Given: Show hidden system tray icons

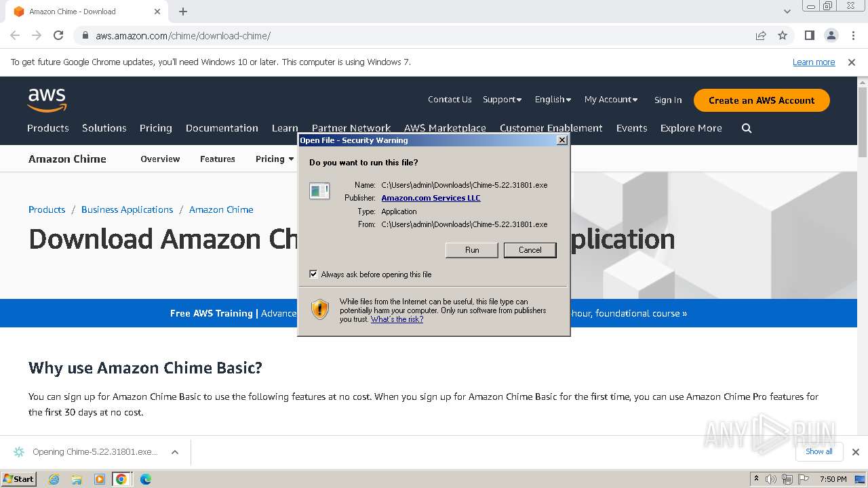Looking at the screenshot, I should pyautogui.click(x=756, y=479).
